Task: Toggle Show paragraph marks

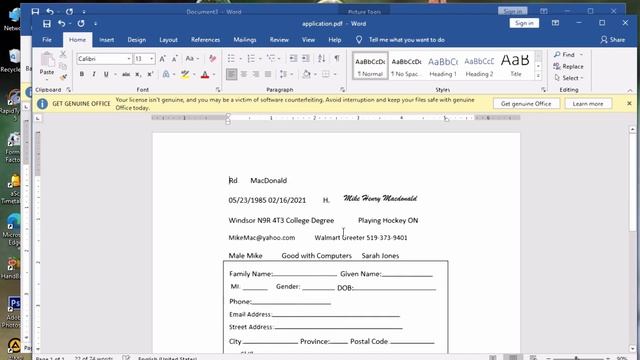Action: coord(337,59)
